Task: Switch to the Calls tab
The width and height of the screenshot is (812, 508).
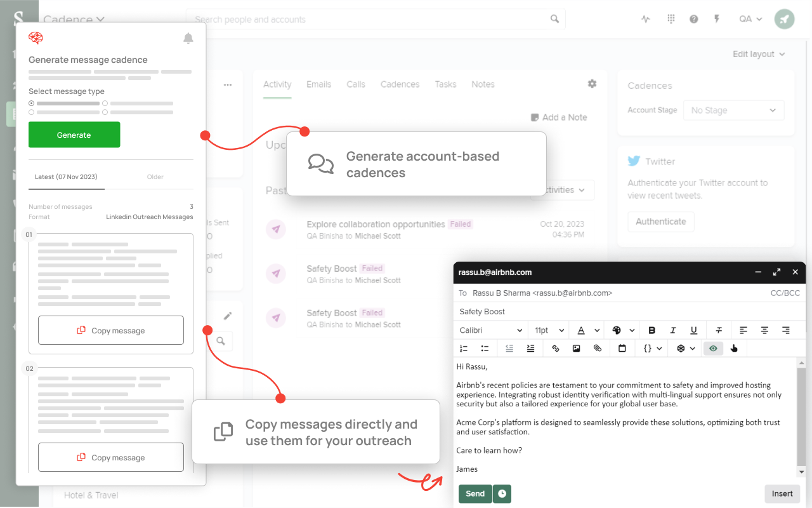Action: tap(356, 84)
